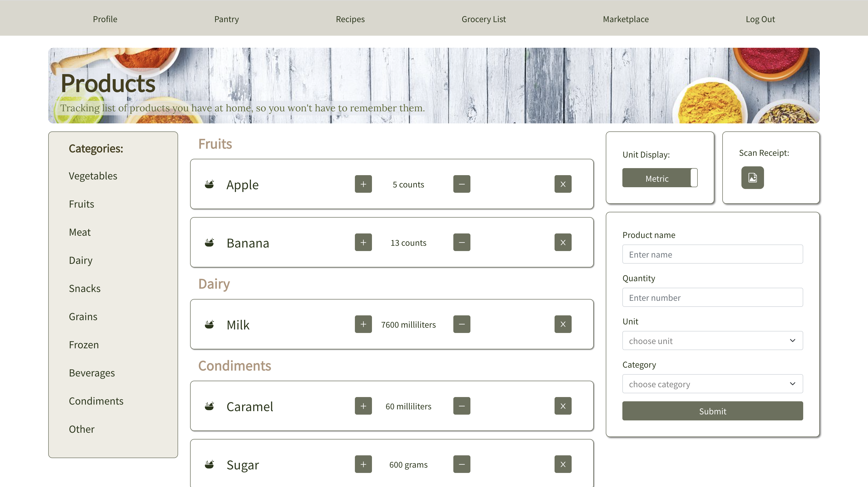Select the Beverages category
This screenshot has width=868, height=487.
[92, 373]
